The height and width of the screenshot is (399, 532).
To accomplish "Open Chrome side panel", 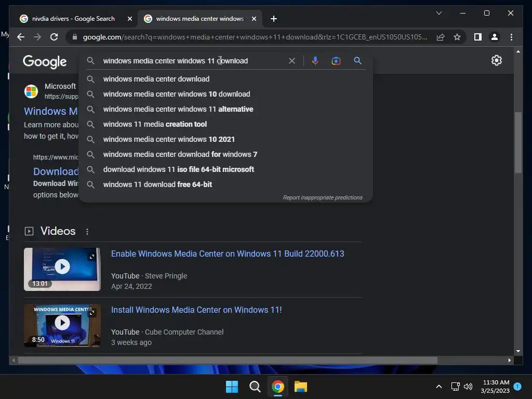I will [478, 37].
